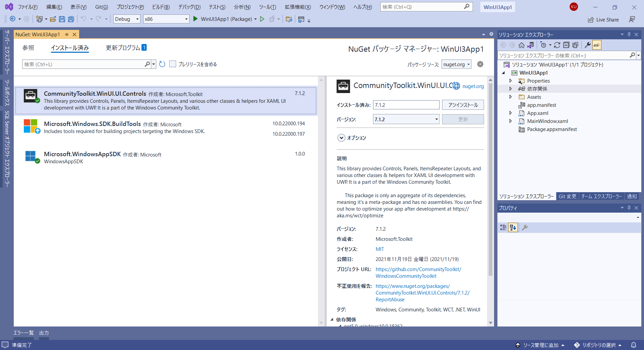Start WinUI3App1 (Package) with green play icon
This screenshot has height=350, width=644.
tap(196, 19)
